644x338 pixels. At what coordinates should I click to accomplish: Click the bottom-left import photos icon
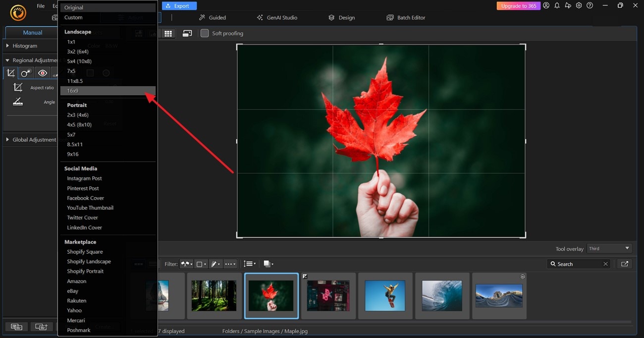[x=16, y=327]
